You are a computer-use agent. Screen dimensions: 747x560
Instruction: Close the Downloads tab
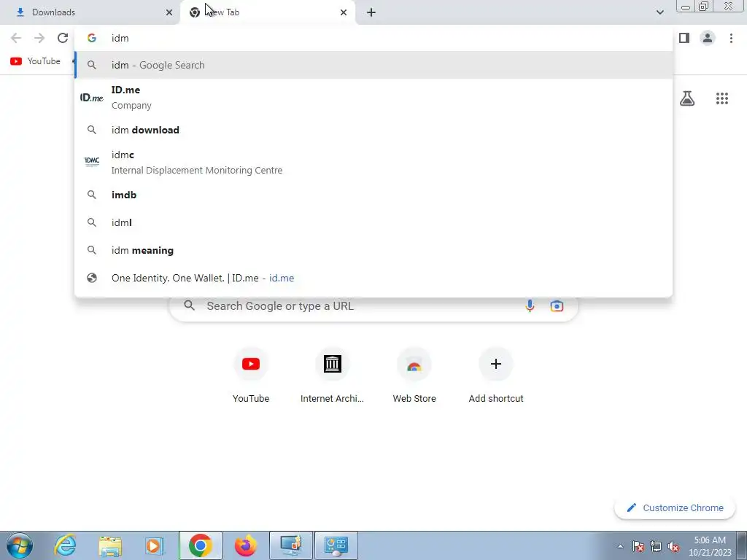[169, 12]
